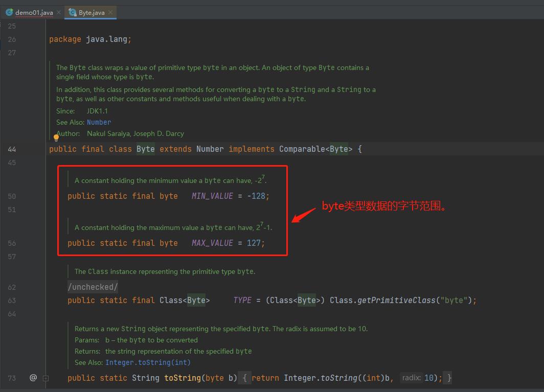Click the @ gutter annotation icon on line 73
This screenshot has width=544, height=392.
pos(33,378)
